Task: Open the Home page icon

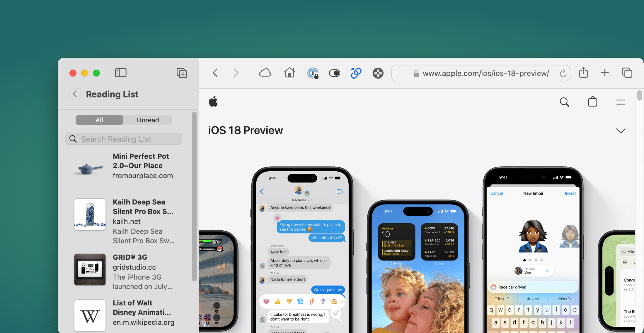Action: pyautogui.click(x=289, y=73)
